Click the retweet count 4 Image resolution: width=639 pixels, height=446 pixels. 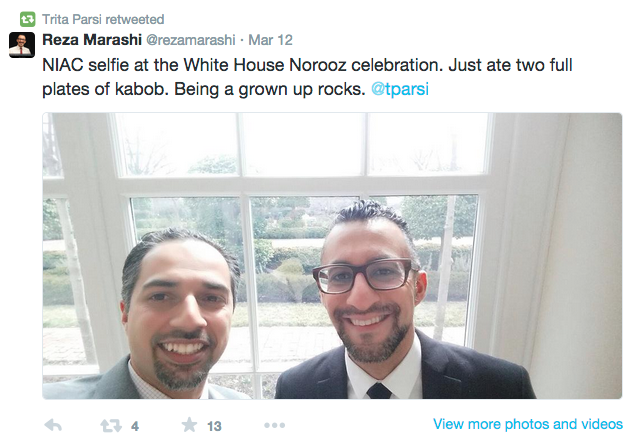click(x=135, y=426)
